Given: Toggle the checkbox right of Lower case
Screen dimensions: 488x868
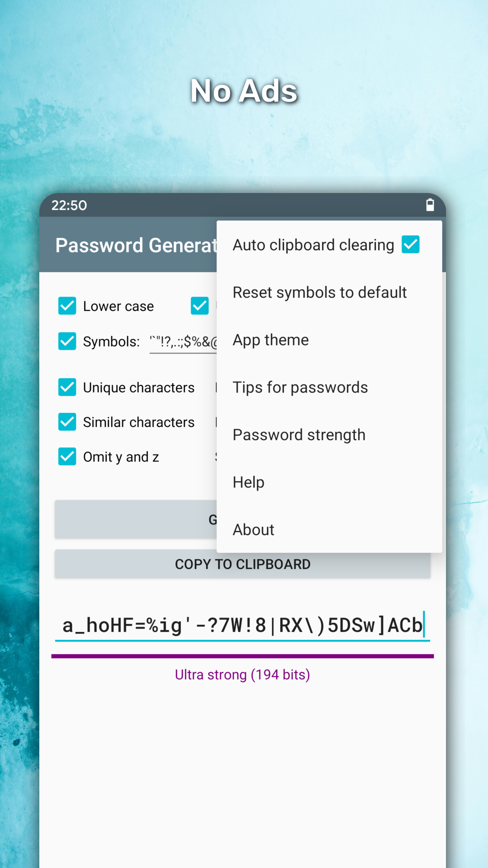Looking at the screenshot, I should (199, 306).
